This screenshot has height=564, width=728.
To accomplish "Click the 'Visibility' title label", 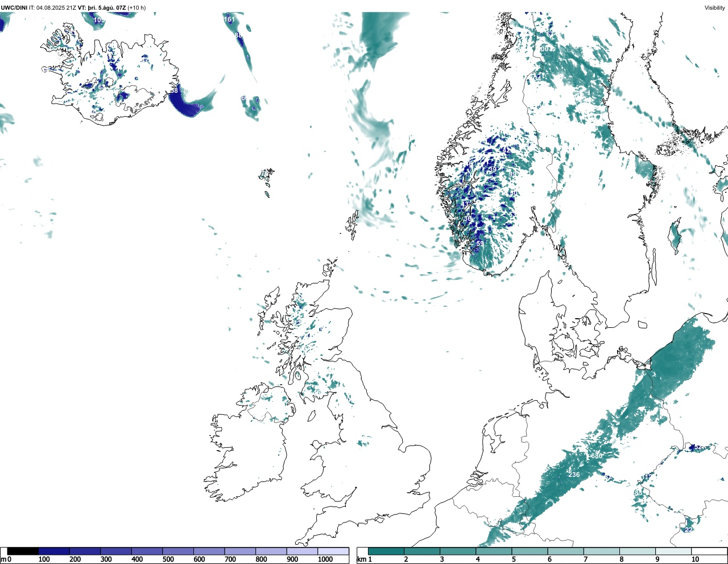I will click(715, 7).
